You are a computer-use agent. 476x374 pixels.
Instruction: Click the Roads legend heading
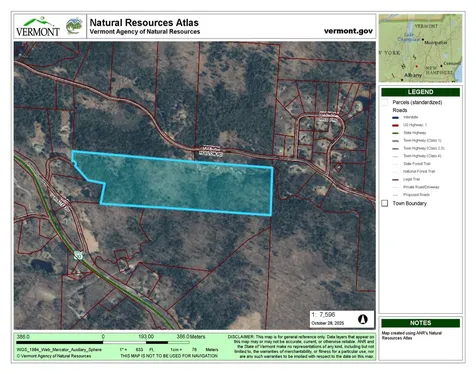(x=400, y=110)
